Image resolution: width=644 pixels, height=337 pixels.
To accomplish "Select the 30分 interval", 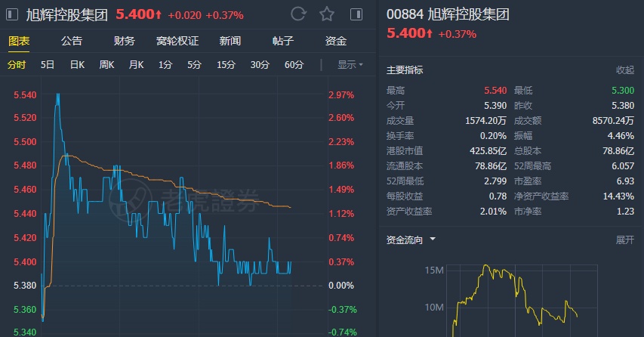I will coord(260,65).
